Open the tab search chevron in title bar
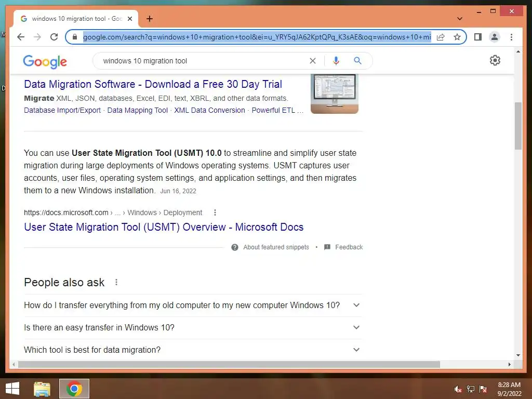 [x=460, y=19]
